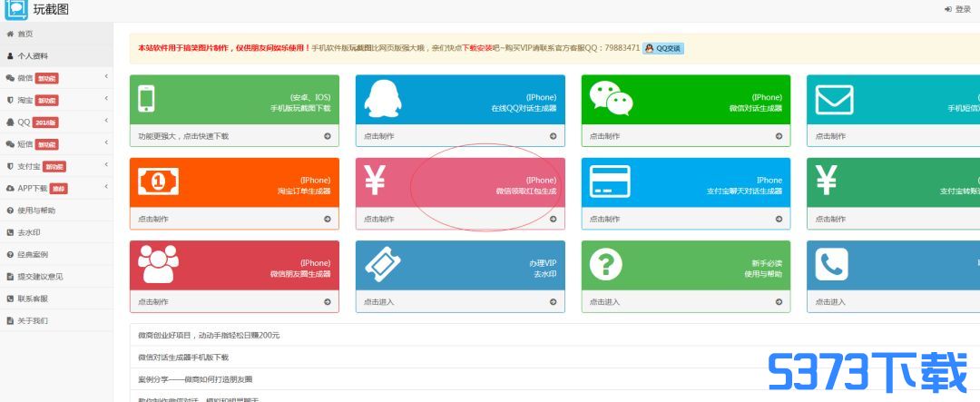The height and width of the screenshot is (402, 980).
Task: Click the yen icon on 微信领取红包生成 card
Action: tap(375, 181)
